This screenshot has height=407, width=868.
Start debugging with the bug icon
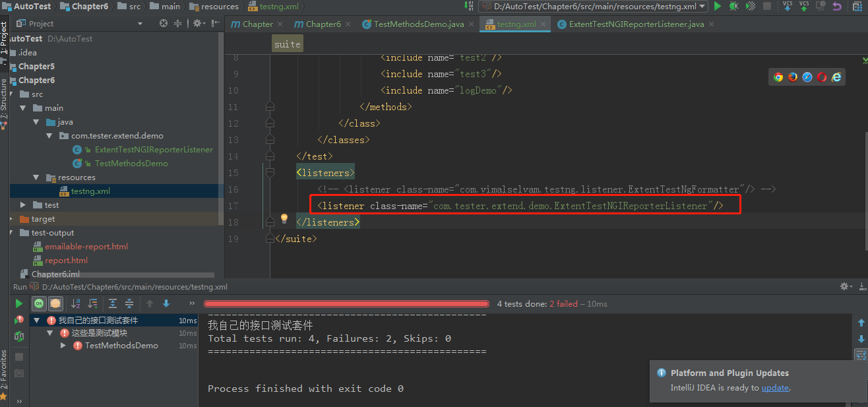734,6
